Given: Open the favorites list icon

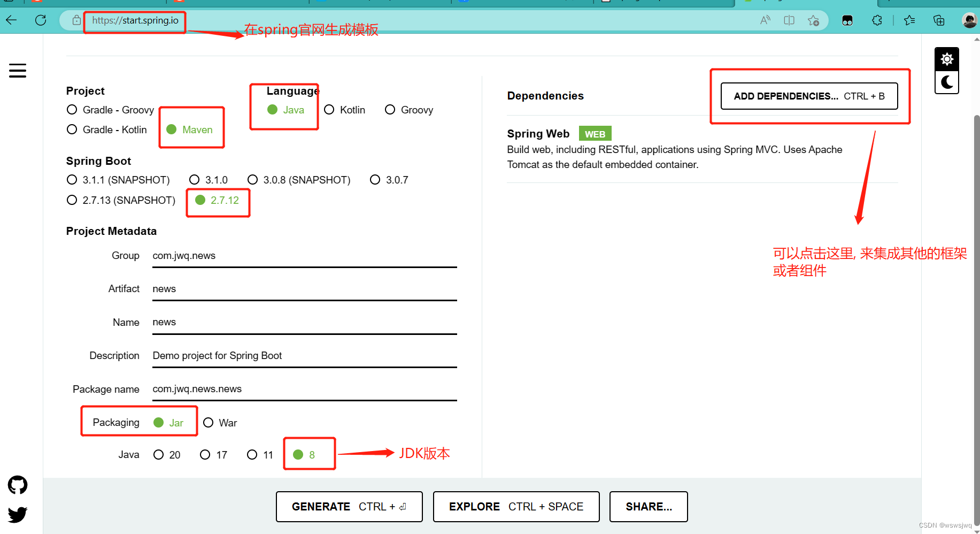Looking at the screenshot, I should click(909, 20).
